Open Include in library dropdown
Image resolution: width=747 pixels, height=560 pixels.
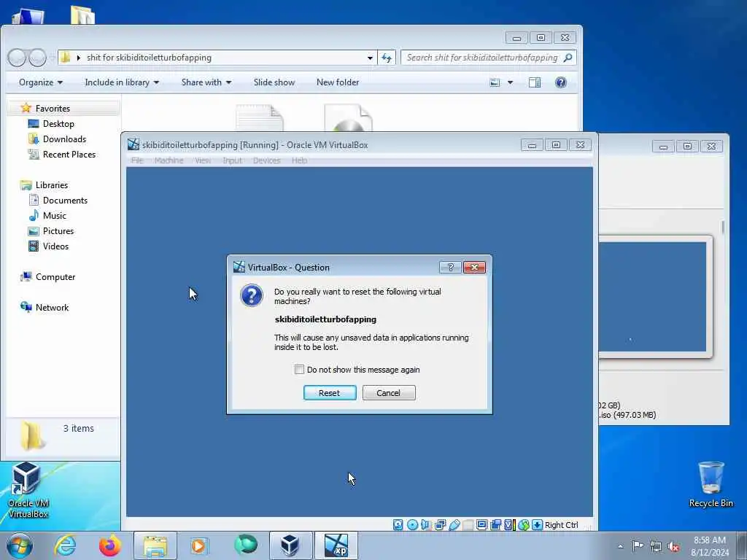[x=122, y=82]
